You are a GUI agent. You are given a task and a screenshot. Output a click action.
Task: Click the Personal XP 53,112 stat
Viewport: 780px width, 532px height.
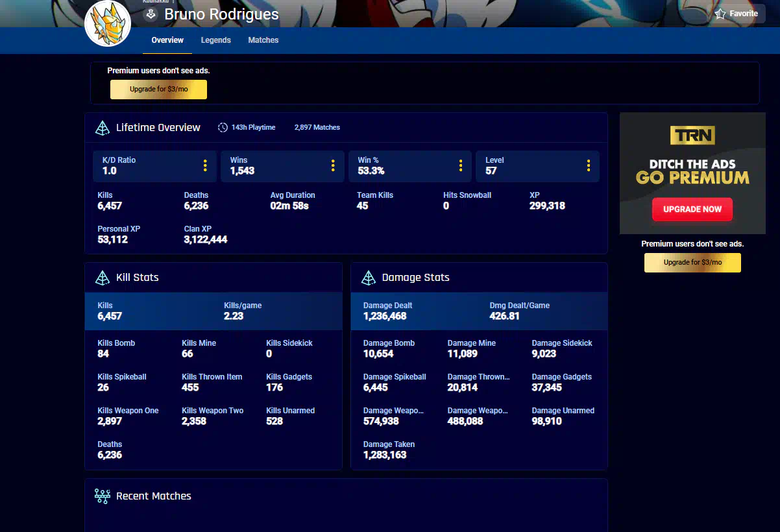119,234
